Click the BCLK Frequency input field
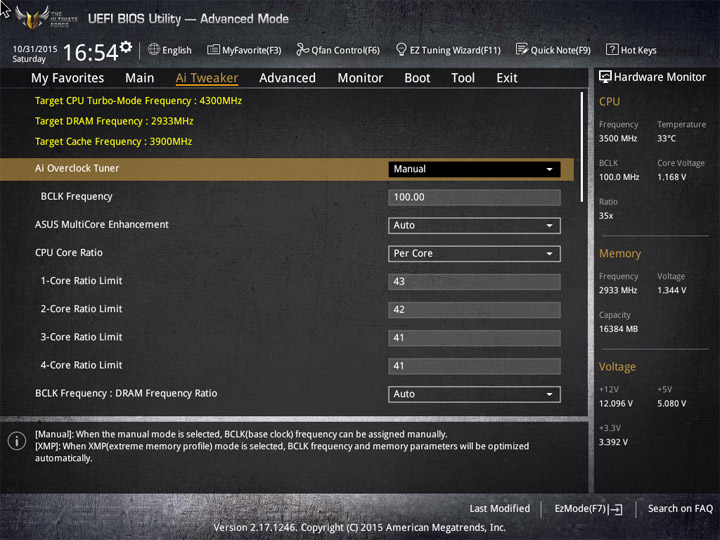This screenshot has height=540, width=720. [x=474, y=197]
